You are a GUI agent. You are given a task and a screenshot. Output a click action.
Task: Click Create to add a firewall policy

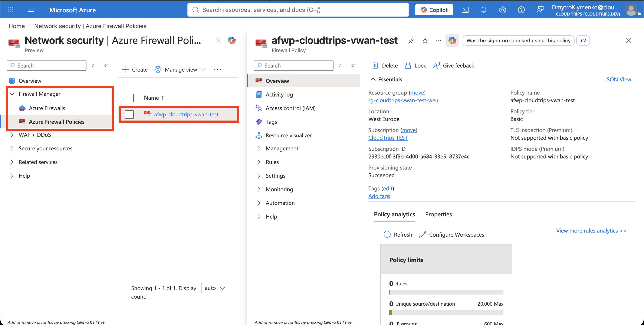click(x=135, y=69)
